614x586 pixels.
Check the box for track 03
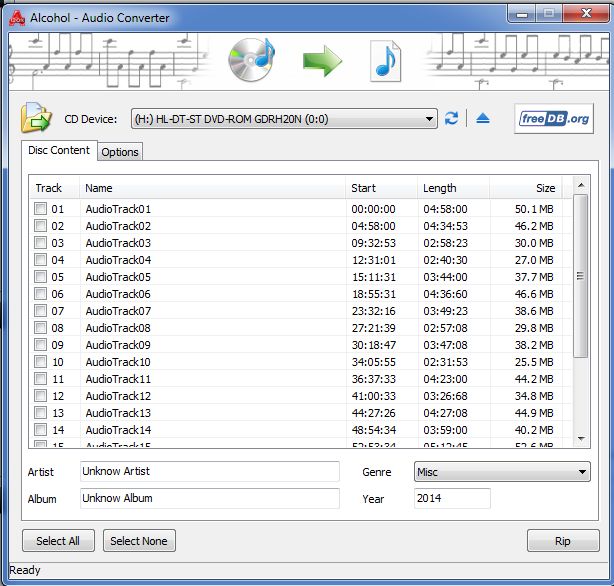point(40,242)
